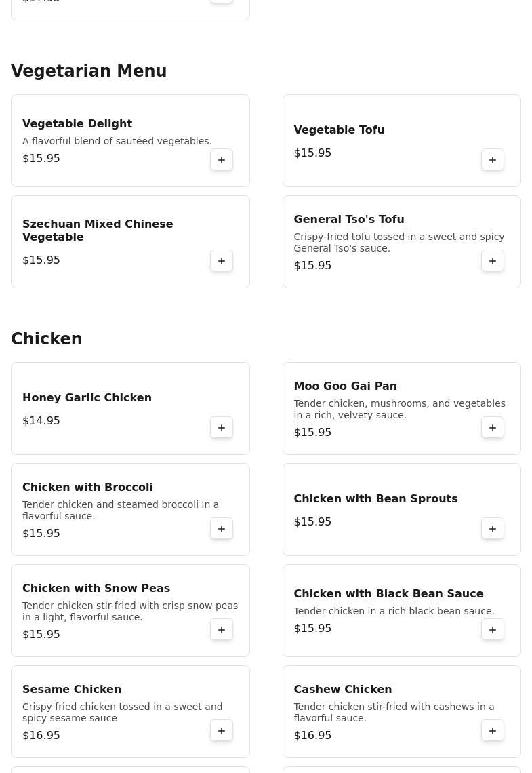532x773 pixels.
Task: Open the Cashew Chicken item title
Action: pyautogui.click(x=342, y=689)
